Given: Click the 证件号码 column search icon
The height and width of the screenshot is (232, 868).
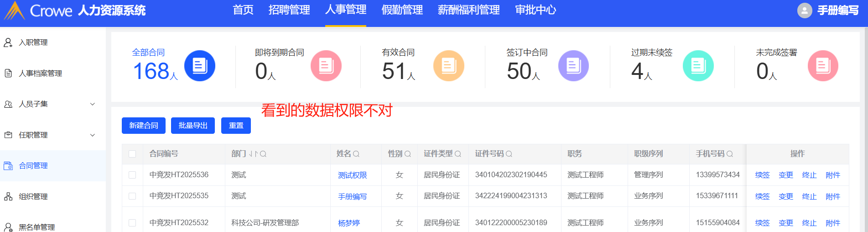Looking at the screenshot, I should coord(509,154).
